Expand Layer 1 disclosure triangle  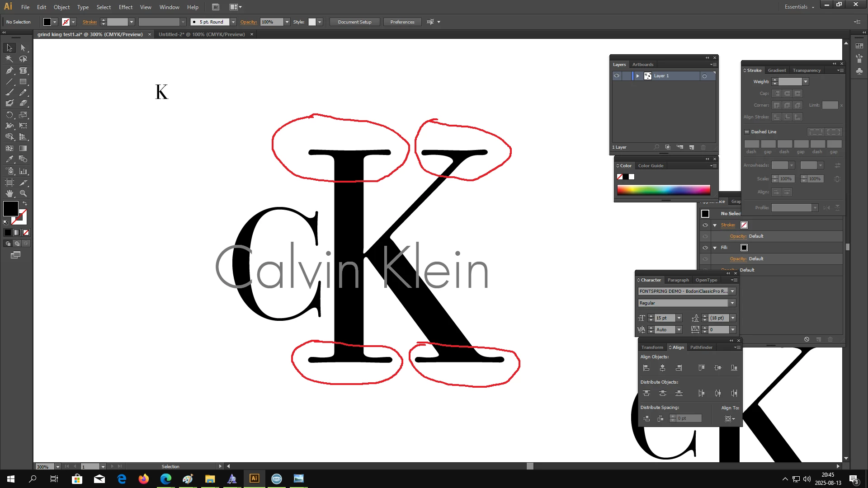(x=637, y=76)
